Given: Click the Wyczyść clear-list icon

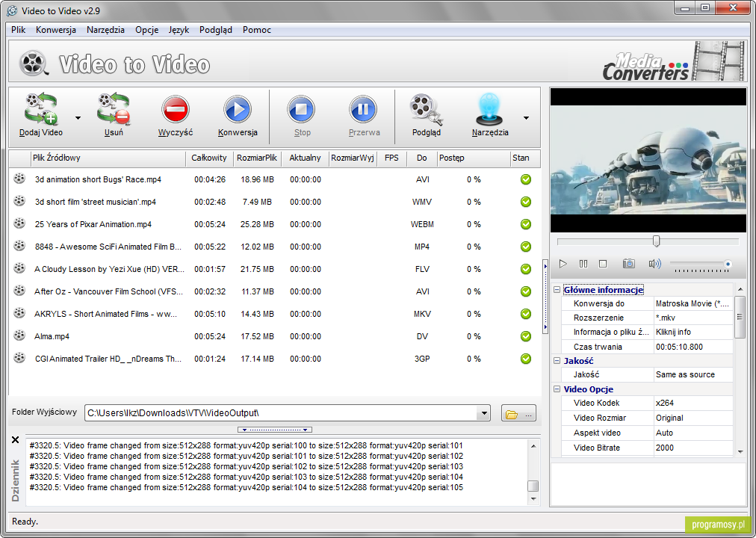Looking at the screenshot, I should pyautogui.click(x=176, y=109).
